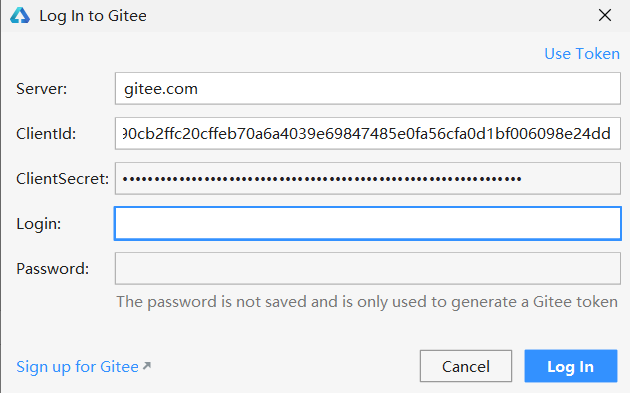Focus the Password input field
Viewport: 630px width, 393px height.
click(x=368, y=268)
